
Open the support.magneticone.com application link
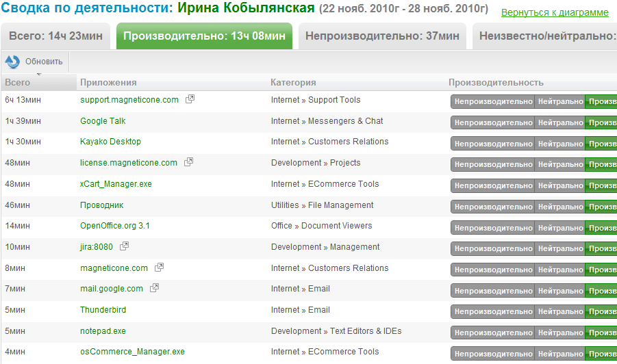pyautogui.click(x=129, y=100)
